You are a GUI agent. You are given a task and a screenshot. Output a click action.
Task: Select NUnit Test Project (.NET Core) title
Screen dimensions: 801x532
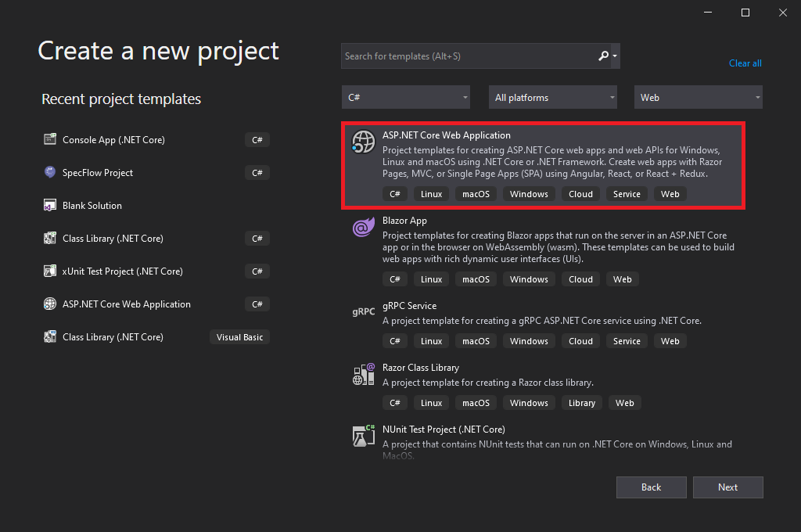(x=444, y=430)
